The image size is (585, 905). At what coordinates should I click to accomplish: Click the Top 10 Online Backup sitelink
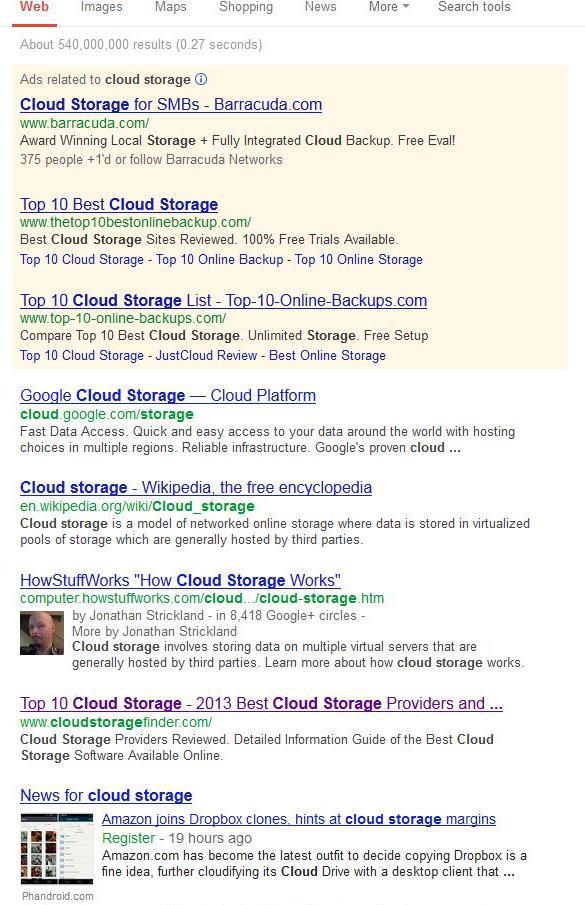tap(220, 260)
